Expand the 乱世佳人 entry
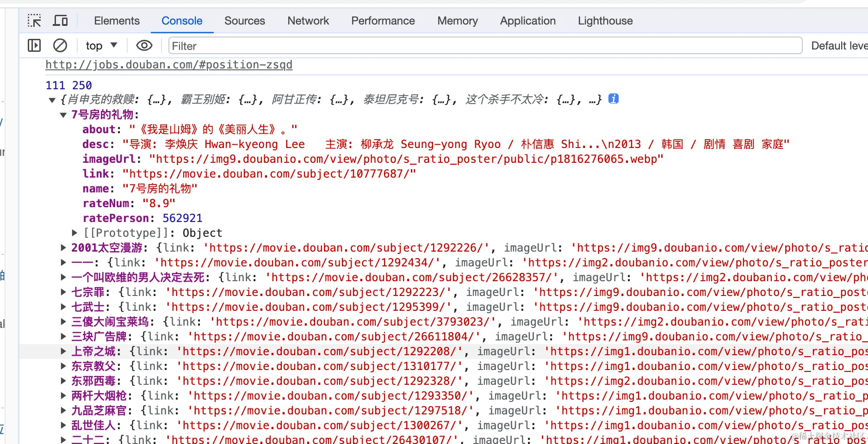The width and height of the screenshot is (868, 444). tap(63, 425)
